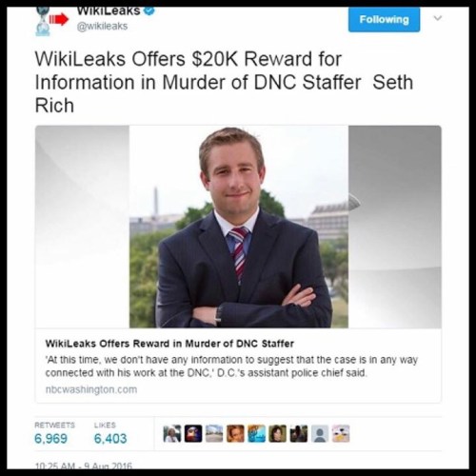Open the 'WikiLeaks Offers Reward in Murder' card title
Viewport: 476px width, 476px height.
pos(169,344)
